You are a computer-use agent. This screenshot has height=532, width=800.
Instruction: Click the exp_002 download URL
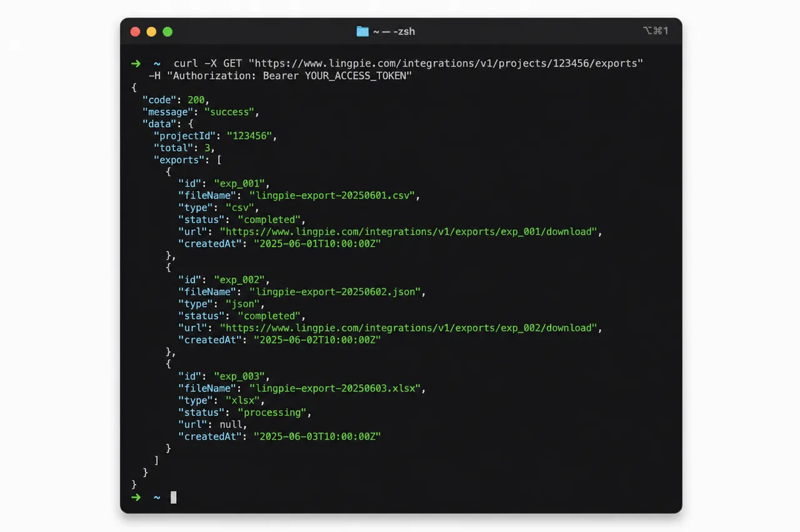point(410,328)
